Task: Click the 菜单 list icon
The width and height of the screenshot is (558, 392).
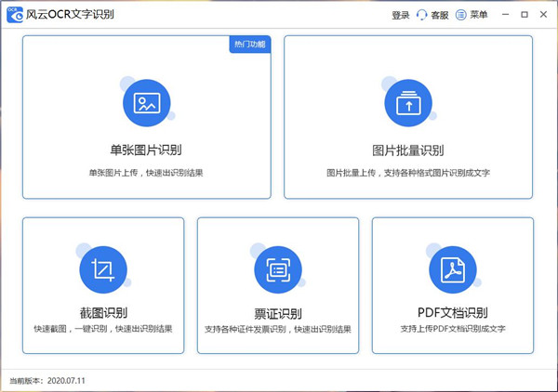Action: pyautogui.click(x=461, y=15)
